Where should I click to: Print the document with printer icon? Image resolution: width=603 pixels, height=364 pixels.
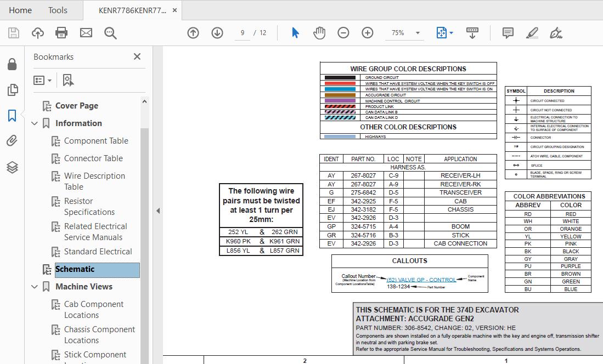[61, 33]
